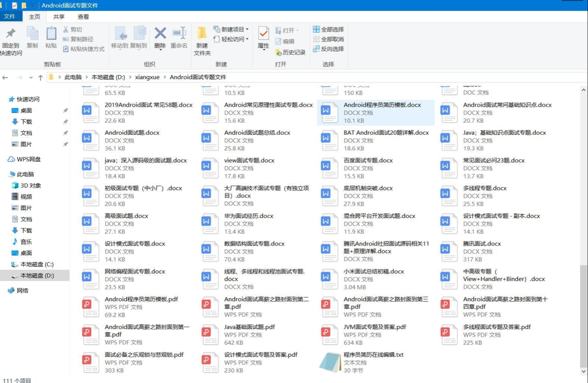Expand the 本地磁盘 (D:) breadcrumb chevron

click(130, 77)
